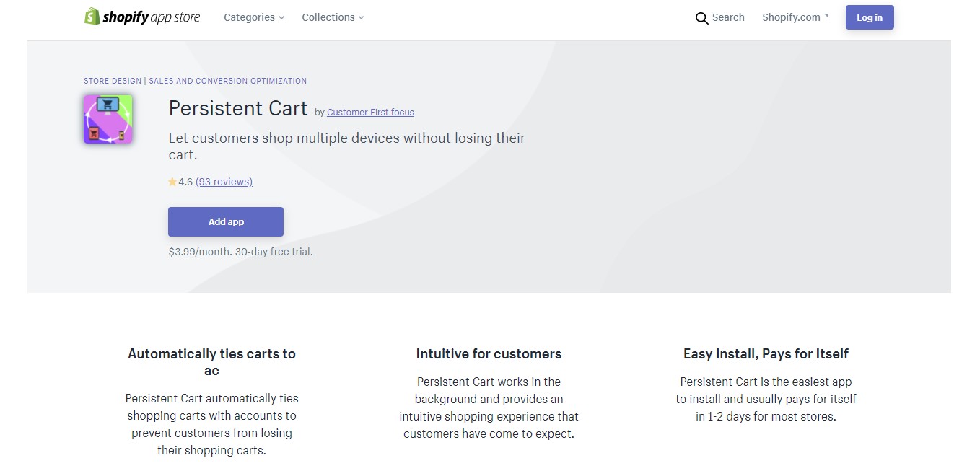Open the Shopify app store logo home
The height and width of the screenshot is (471, 980).
(x=142, y=17)
